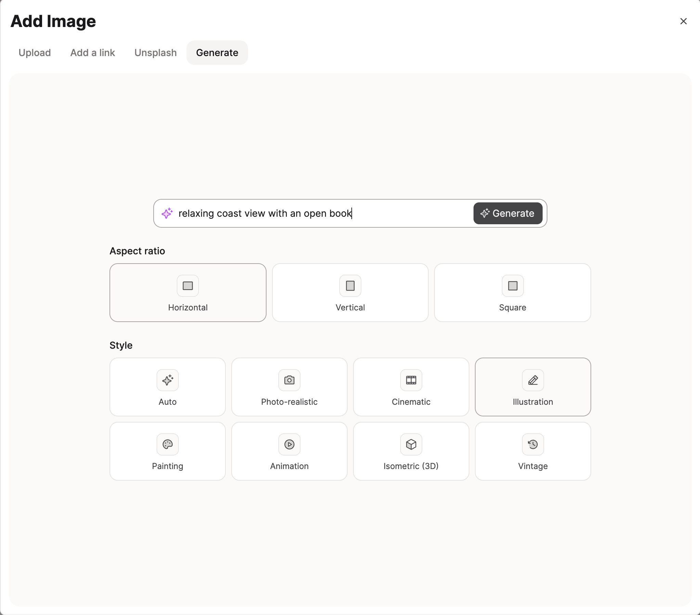Select the Square aspect ratio icon

512,285
